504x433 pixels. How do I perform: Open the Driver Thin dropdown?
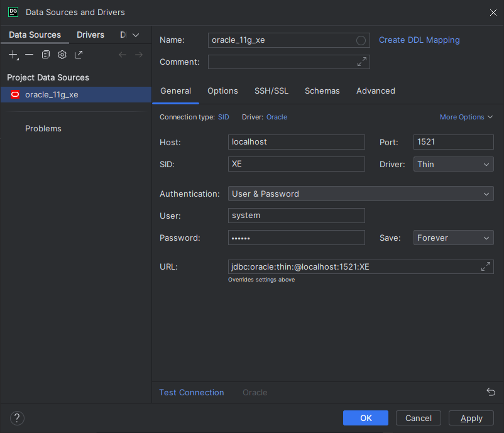(453, 164)
